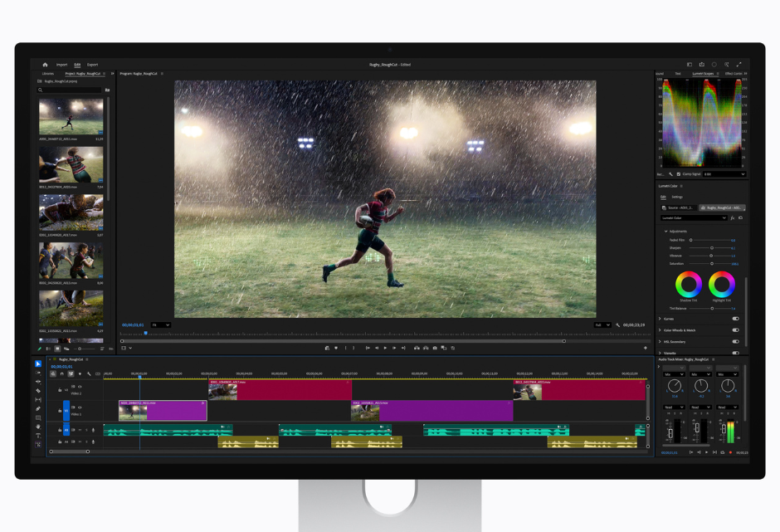Toggle lock on Video 2 track
This screenshot has width=780, height=532.
60,390
